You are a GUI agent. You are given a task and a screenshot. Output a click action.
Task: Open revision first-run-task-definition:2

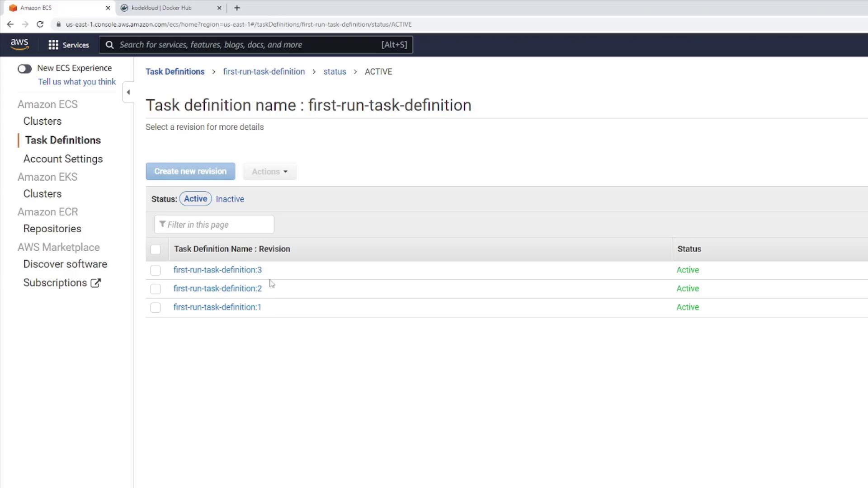pyautogui.click(x=217, y=288)
